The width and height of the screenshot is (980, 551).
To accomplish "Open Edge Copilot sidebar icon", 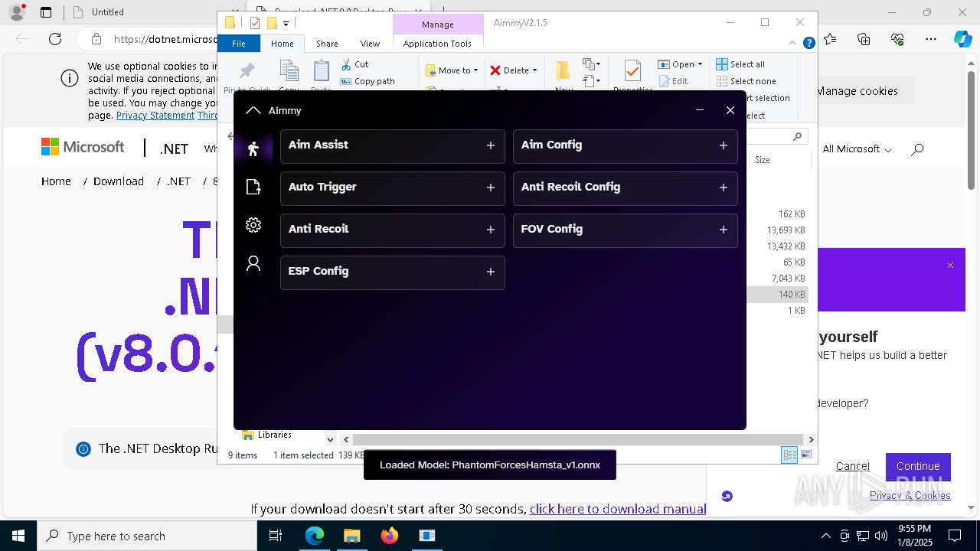I will (x=962, y=39).
